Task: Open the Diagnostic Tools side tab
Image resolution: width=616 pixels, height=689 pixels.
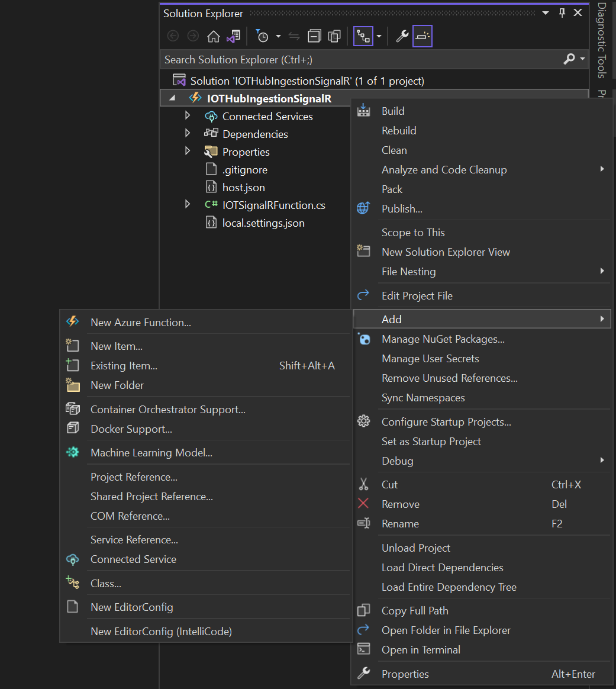Action: (602, 40)
